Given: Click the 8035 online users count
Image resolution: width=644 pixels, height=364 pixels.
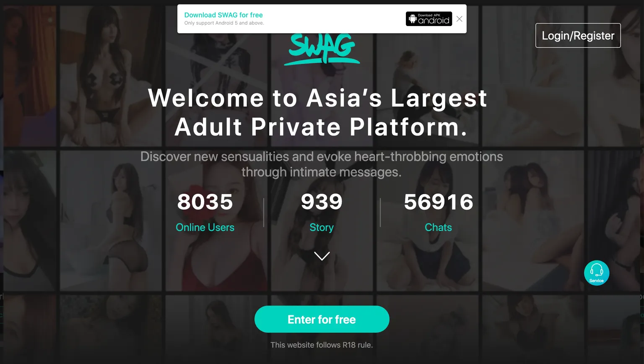Looking at the screenshot, I should [x=205, y=202].
